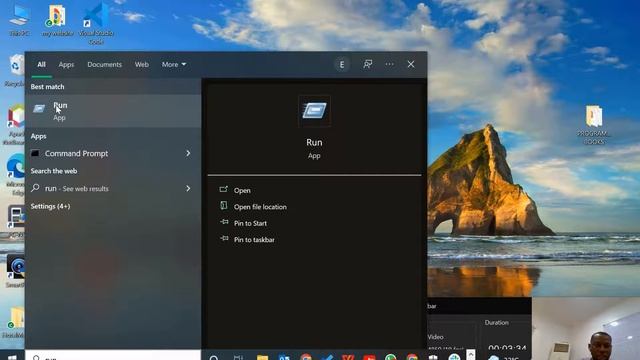Click the magnifier icon beside run web result
The height and width of the screenshot is (360, 640).
tap(35, 188)
